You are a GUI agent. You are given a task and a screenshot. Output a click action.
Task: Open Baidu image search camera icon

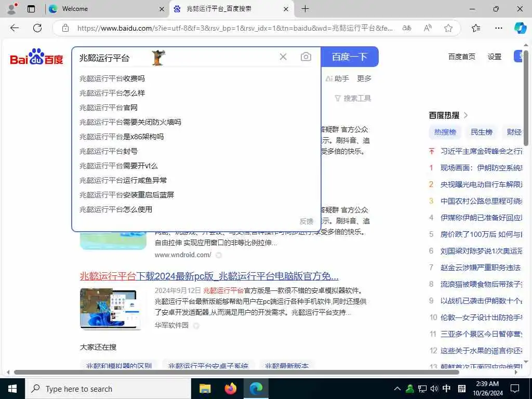click(305, 57)
